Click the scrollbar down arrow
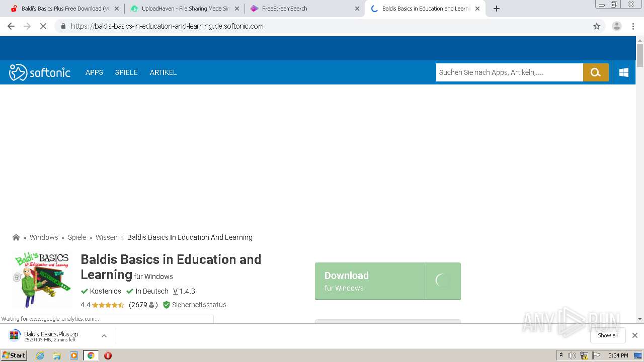The image size is (644, 362). point(640,319)
